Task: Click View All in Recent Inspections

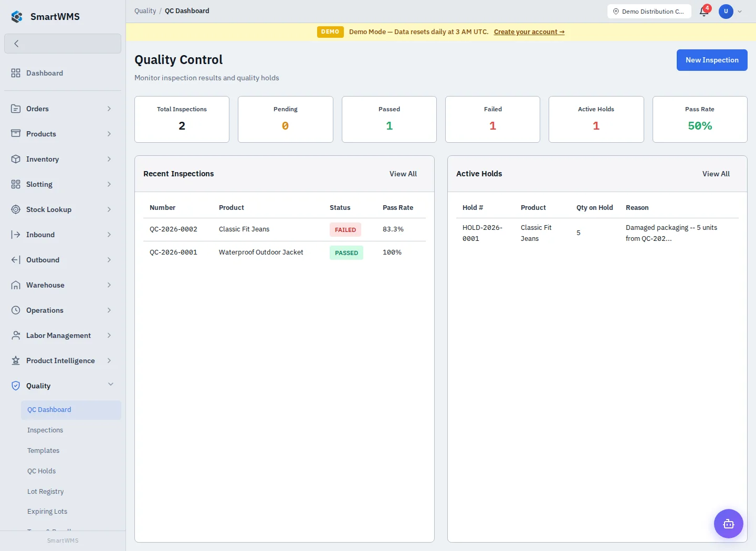Action: click(403, 174)
